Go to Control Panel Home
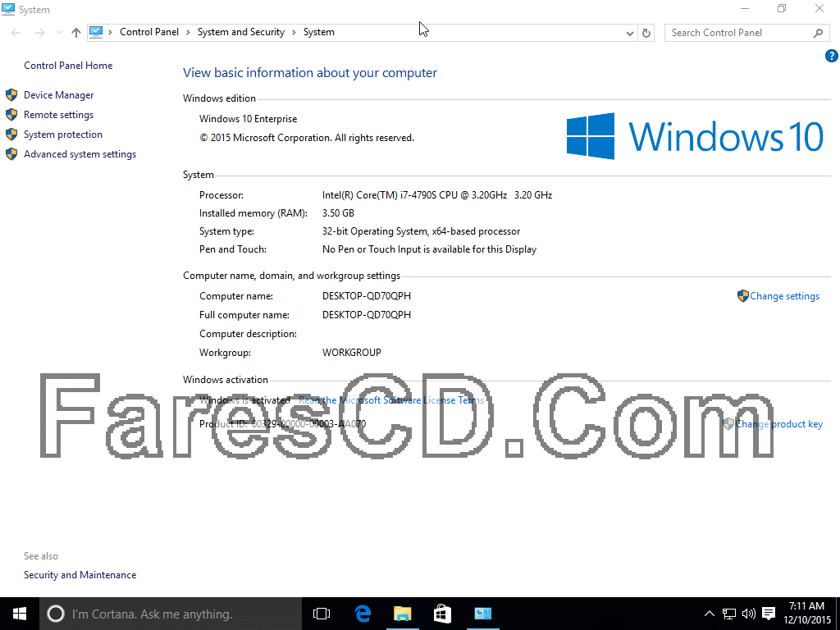Viewport: 840px width, 630px height. point(68,66)
